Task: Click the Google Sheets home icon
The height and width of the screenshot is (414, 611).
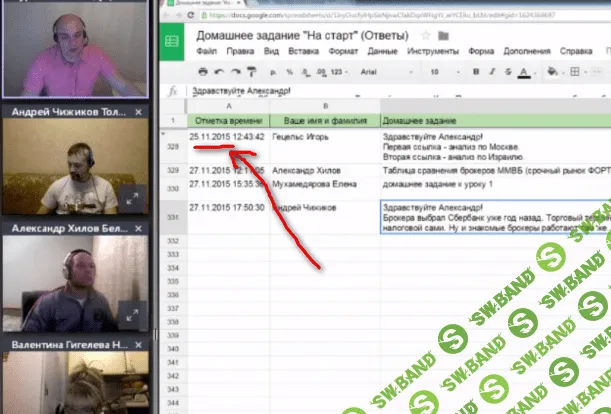Action: click(171, 42)
